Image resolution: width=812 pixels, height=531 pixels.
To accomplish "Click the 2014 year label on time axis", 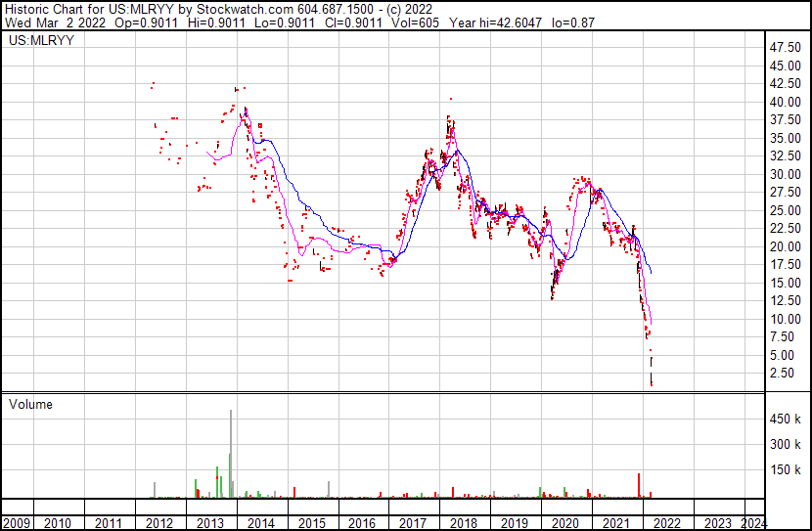I will point(260,523).
